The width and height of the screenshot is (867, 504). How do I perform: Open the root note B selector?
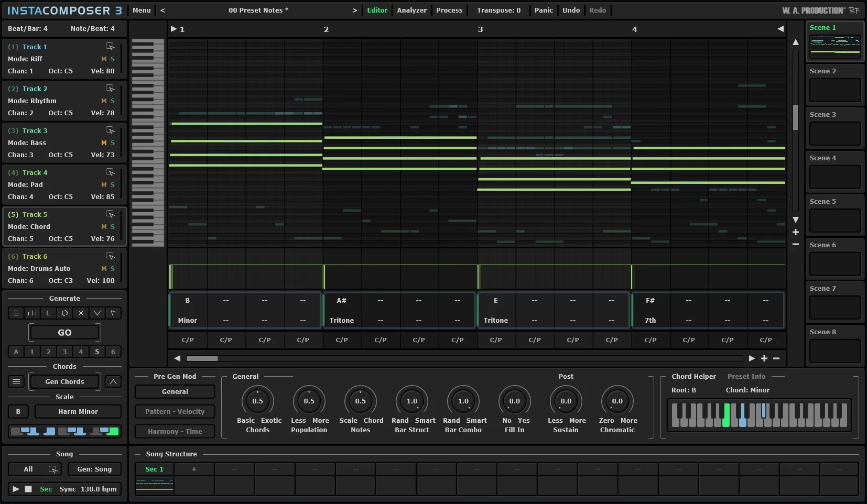click(18, 412)
